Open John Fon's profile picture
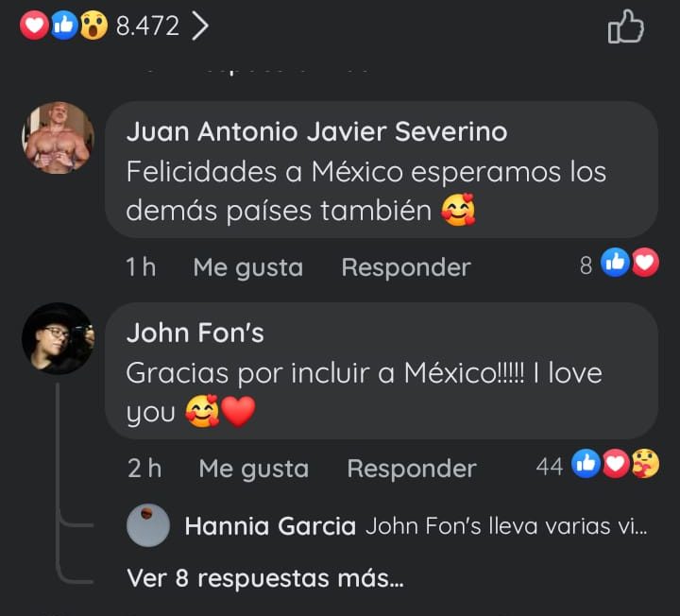Screen dimensions: 680x616 (59, 339)
